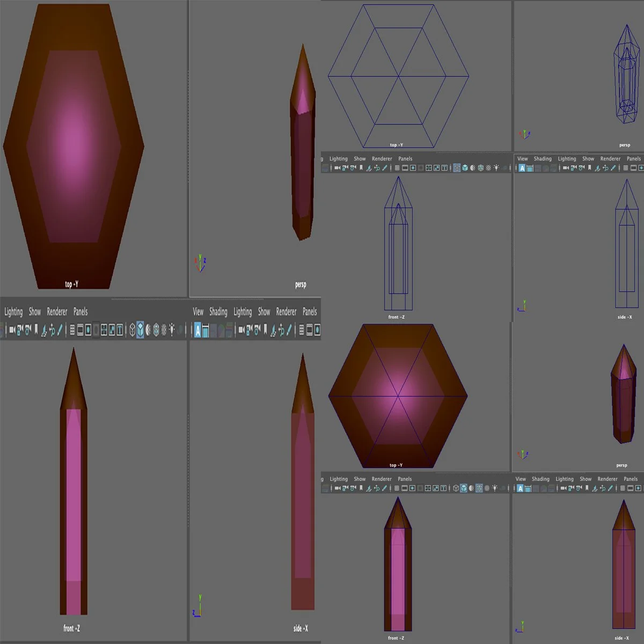Click smooth shade cube in wireframe screenshot front toolbar
The width and height of the screenshot is (644, 644).
click(x=465, y=168)
